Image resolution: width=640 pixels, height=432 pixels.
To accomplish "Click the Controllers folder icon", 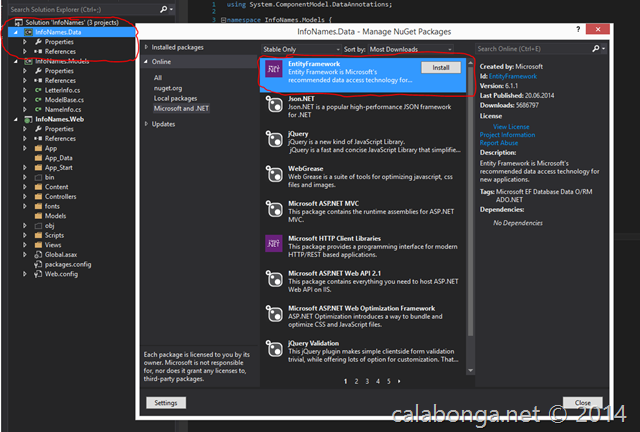I will coord(38,196).
